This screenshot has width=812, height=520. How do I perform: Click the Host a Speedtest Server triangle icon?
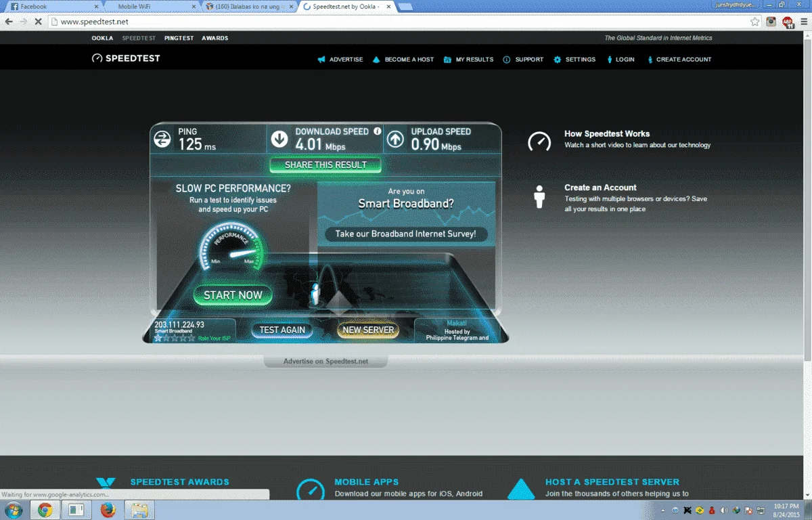(x=521, y=490)
